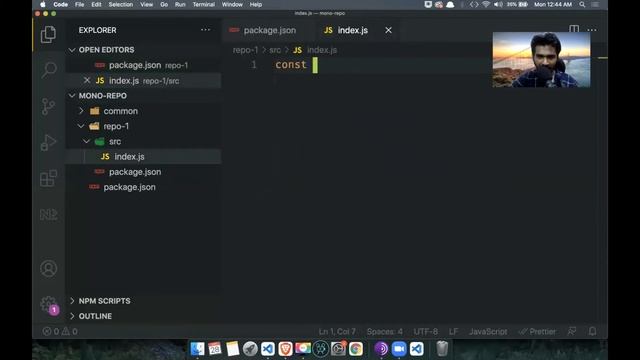Click the const keyword on line 1

click(x=291, y=64)
